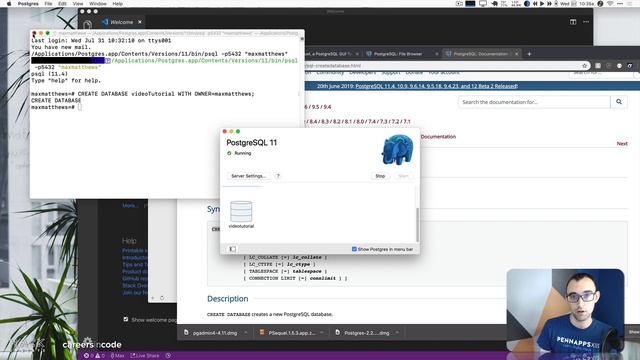Click the Stop button in Postgres app
Image resolution: width=640 pixels, height=360 pixels.
pos(380,176)
